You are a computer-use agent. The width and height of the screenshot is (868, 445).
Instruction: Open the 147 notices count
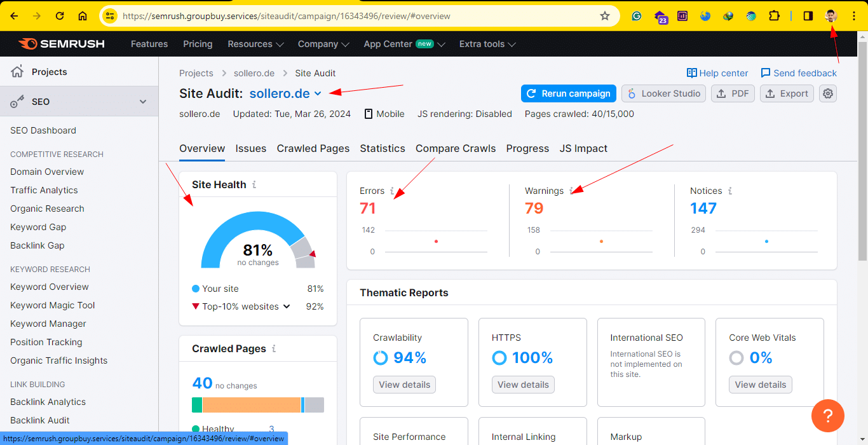point(703,208)
